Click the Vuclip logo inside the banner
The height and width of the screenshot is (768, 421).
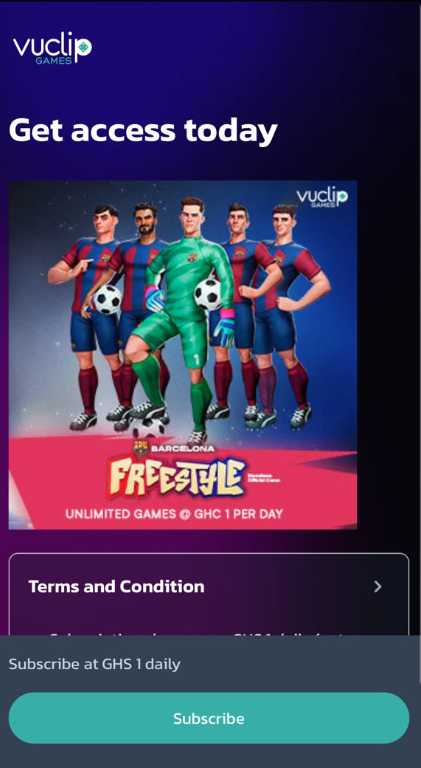coord(322,197)
